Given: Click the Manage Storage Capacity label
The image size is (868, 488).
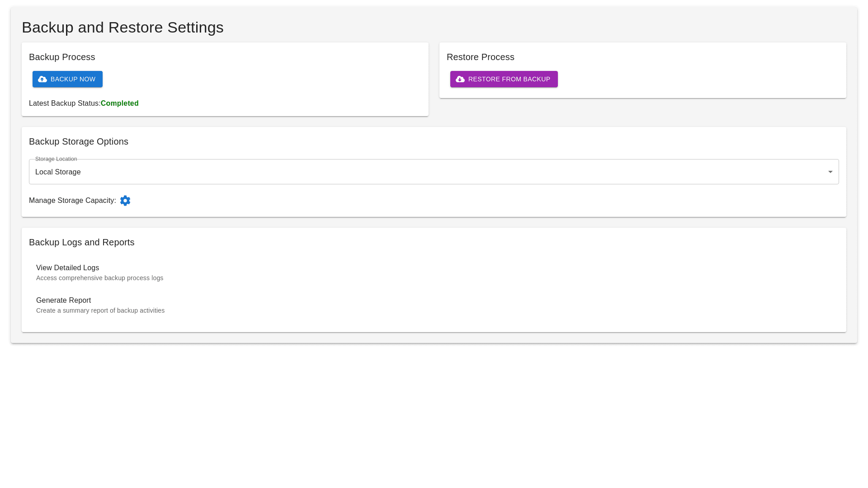Looking at the screenshot, I should pyautogui.click(x=72, y=201).
